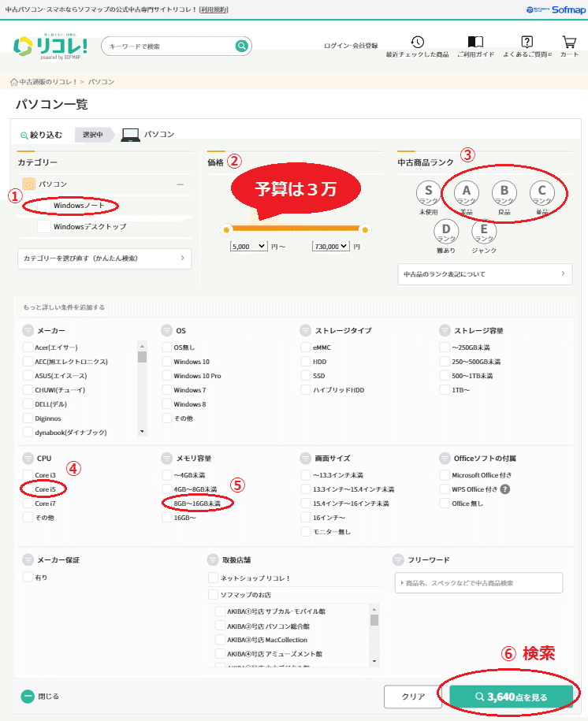Check the AKIBA②号店 パソコン総合館 store
Screen dimensions: 588x721
pos(221,626)
